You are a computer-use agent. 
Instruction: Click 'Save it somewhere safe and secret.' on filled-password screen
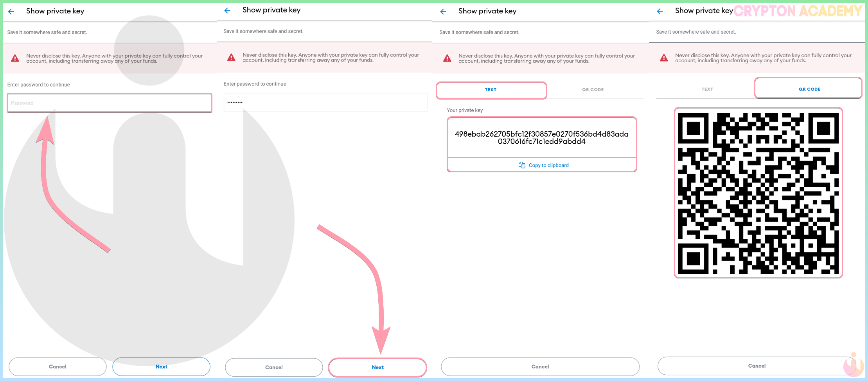(x=263, y=31)
